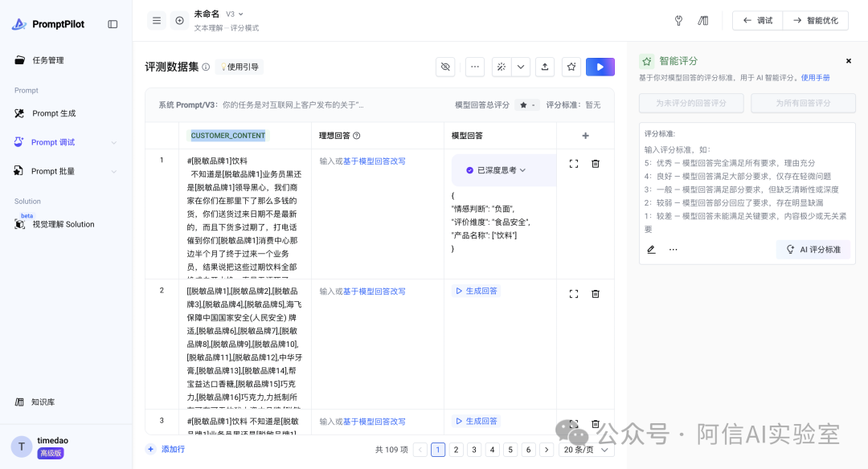Expand row 1 with fullscreen icon
This screenshot has width=868, height=469.
(x=574, y=164)
